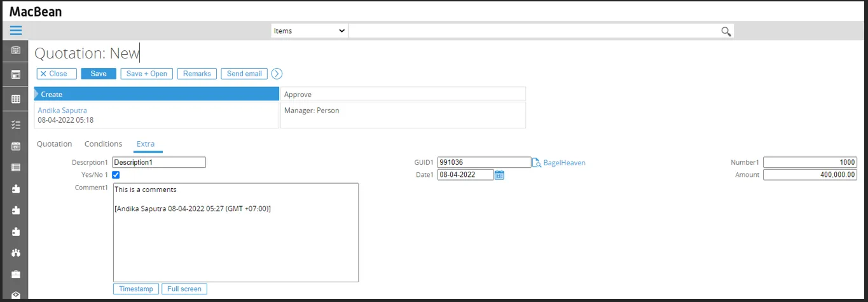
Task: Click the binoculars icon in sidebar
Action: coord(16,252)
